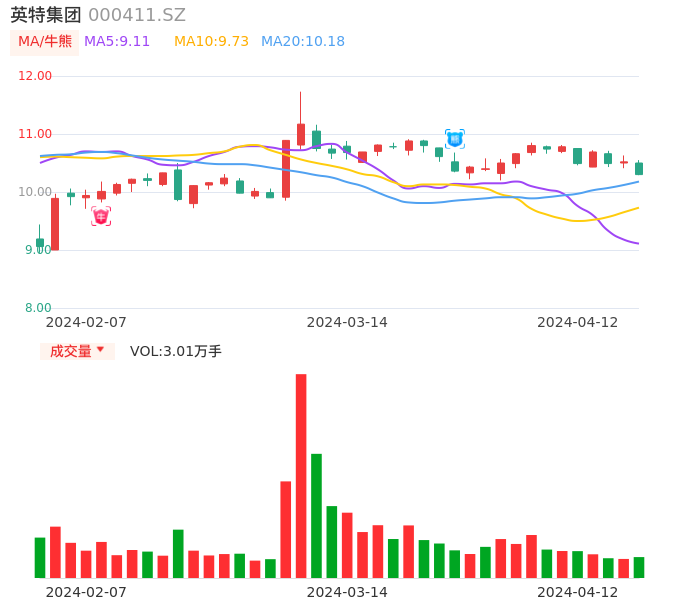The width and height of the screenshot is (686, 606).
Task: Select the MA/牛熊 indicator tab
Action: pyautogui.click(x=45, y=41)
